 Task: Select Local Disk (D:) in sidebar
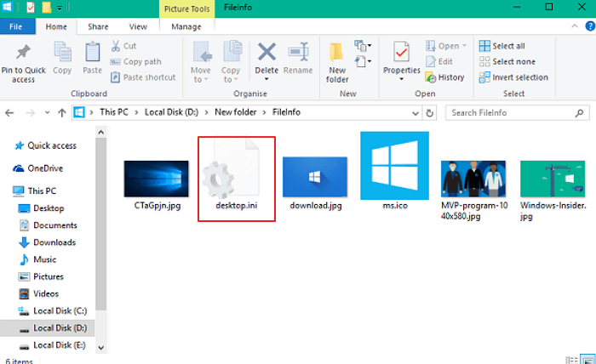tap(47, 328)
